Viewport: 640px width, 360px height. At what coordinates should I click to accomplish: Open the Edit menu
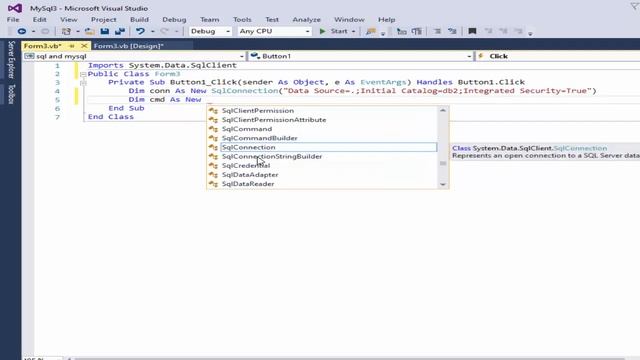[40, 20]
